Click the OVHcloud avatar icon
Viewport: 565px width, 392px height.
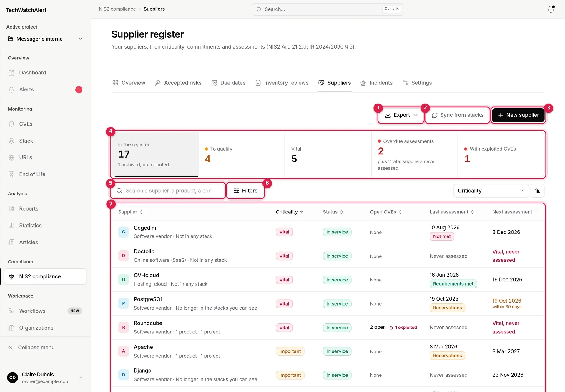124,279
